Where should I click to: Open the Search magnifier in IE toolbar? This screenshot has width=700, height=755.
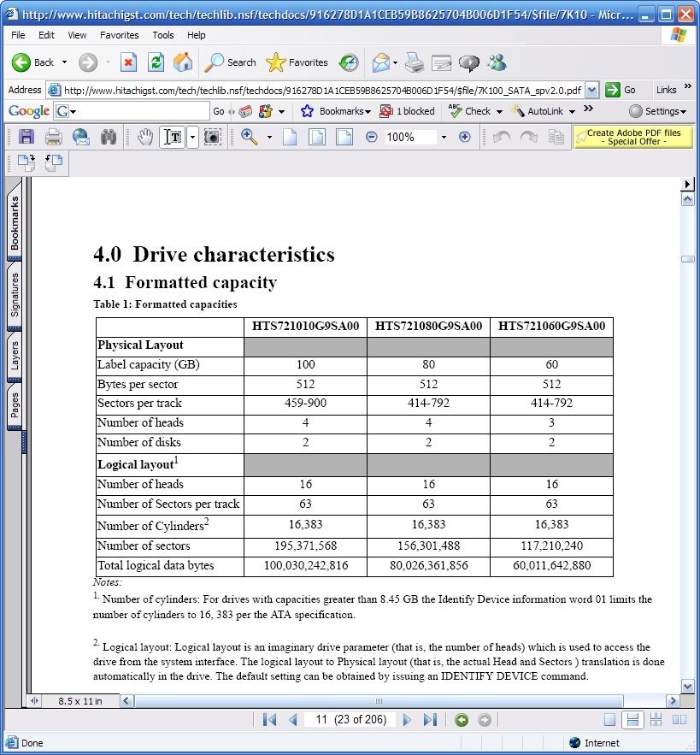tap(230, 62)
